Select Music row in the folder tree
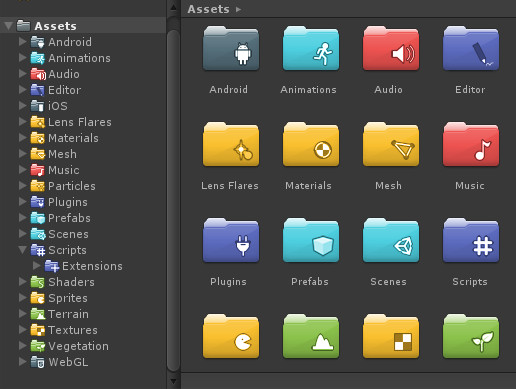 coord(83,170)
